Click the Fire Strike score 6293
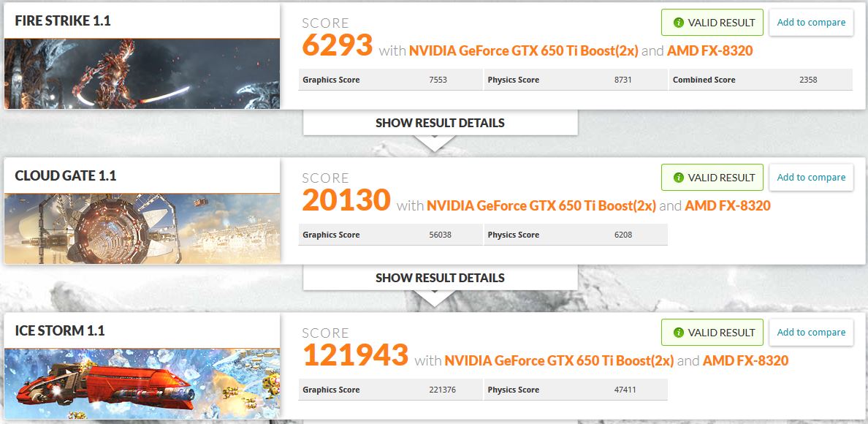 pyautogui.click(x=337, y=45)
